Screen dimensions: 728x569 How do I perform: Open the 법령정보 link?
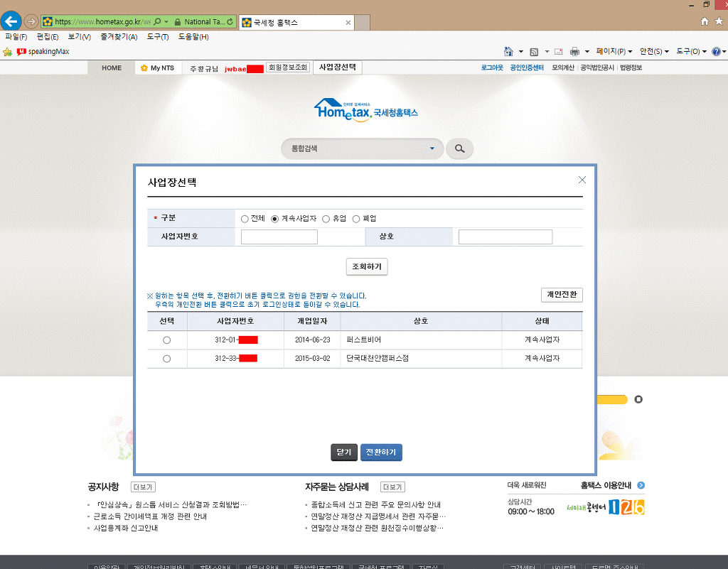point(631,67)
